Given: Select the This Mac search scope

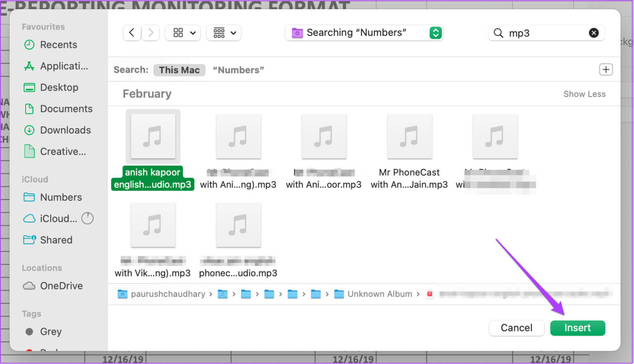Looking at the screenshot, I should [179, 70].
